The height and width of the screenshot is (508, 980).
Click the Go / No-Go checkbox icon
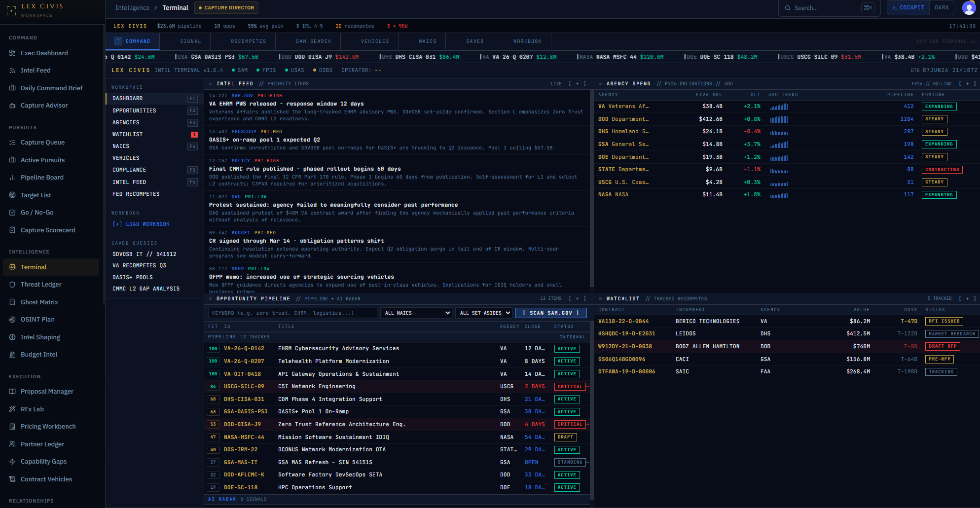(12, 213)
